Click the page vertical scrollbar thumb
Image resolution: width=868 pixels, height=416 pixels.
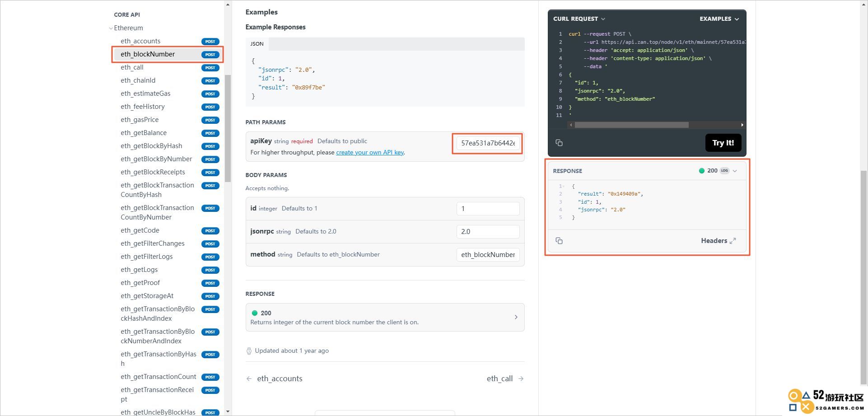point(864,277)
